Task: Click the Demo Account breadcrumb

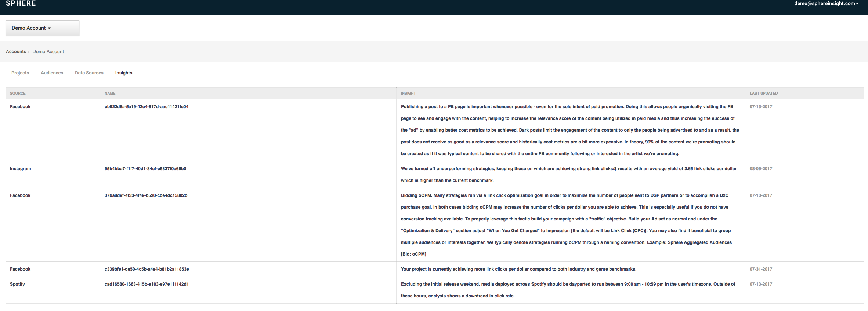Action: 48,52
